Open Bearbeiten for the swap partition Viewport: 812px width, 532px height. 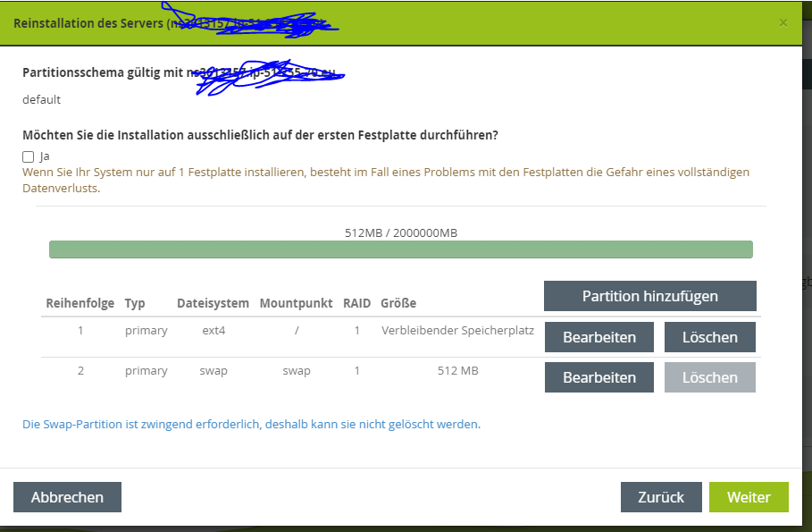point(599,377)
